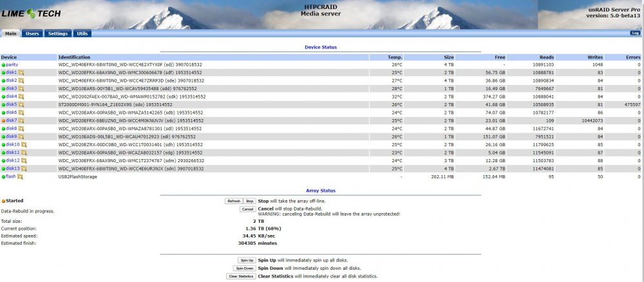Open the disk7 device link
Viewport: 644px width, 282px height.
(12, 120)
